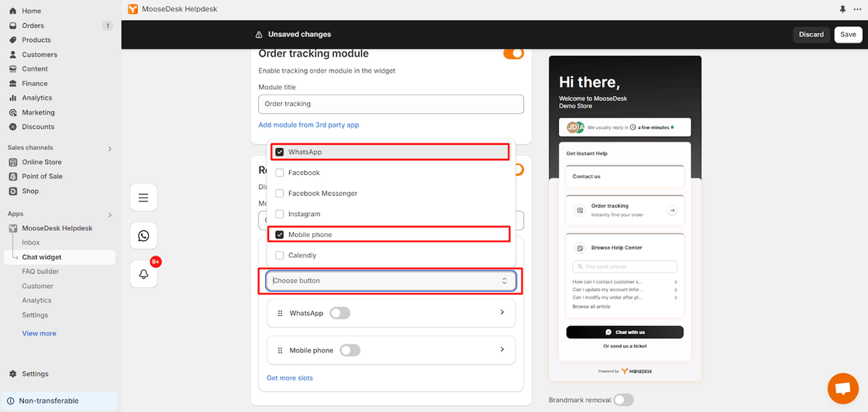Check the Instagram option
This screenshot has width=868, height=412.
(x=280, y=214)
